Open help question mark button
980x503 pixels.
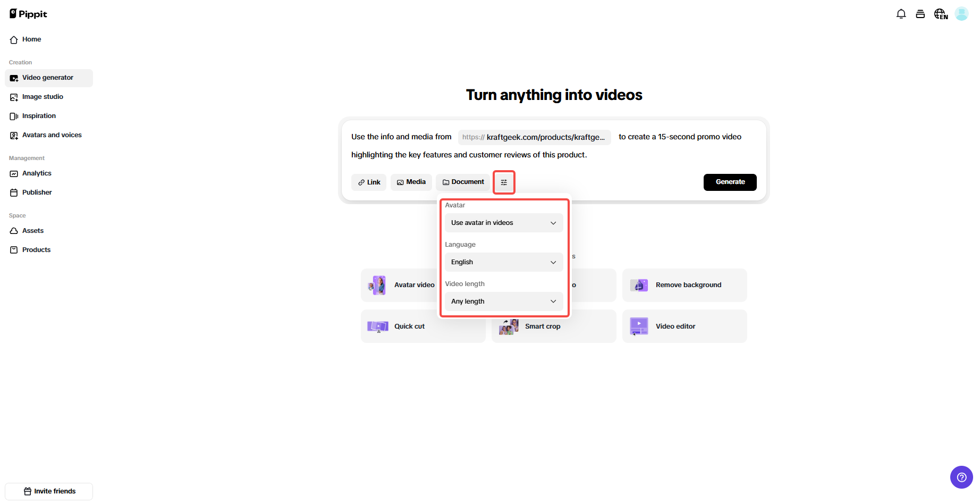(x=961, y=477)
